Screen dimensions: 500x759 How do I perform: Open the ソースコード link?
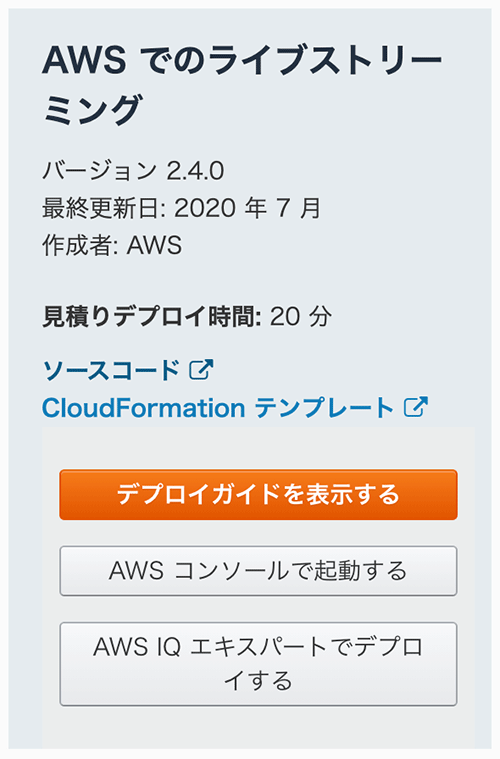111,370
